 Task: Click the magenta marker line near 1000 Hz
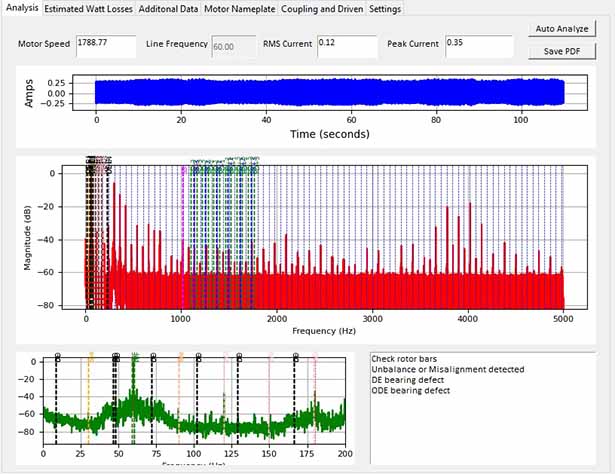[x=182, y=237]
